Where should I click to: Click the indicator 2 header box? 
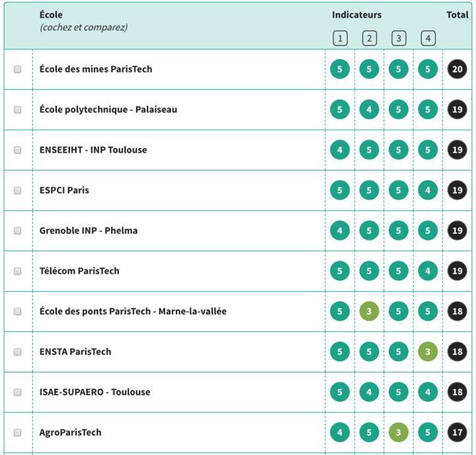pyautogui.click(x=370, y=38)
